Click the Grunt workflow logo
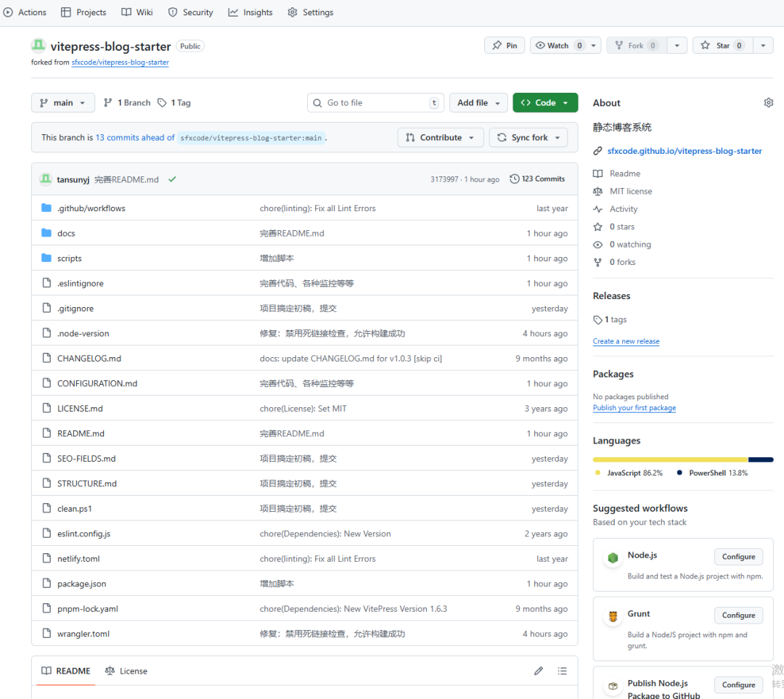The image size is (784, 699). pos(613,616)
